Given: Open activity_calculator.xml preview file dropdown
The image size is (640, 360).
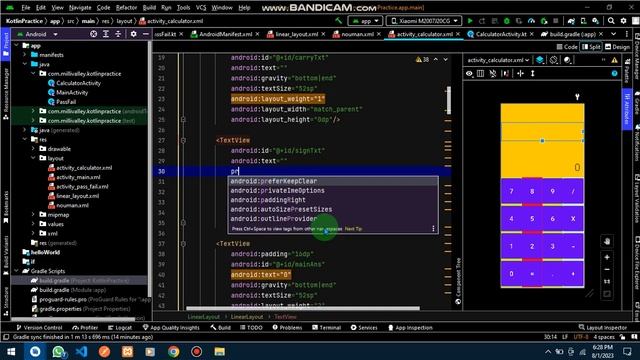Looking at the screenshot, I should [x=498, y=60].
